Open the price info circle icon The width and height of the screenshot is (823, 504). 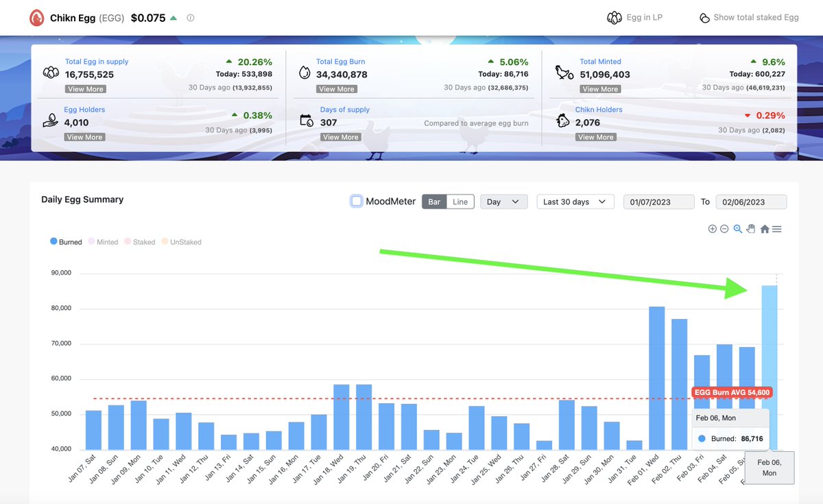(x=191, y=18)
